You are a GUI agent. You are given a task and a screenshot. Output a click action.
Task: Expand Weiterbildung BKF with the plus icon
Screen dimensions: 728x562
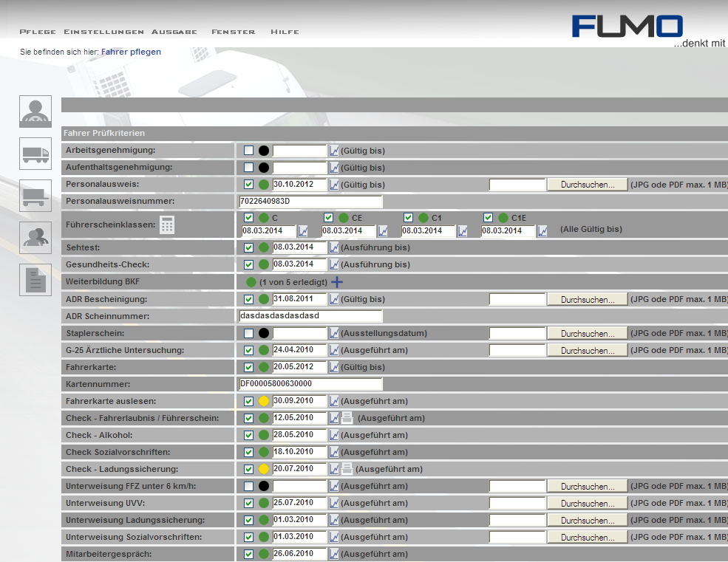coord(337,282)
